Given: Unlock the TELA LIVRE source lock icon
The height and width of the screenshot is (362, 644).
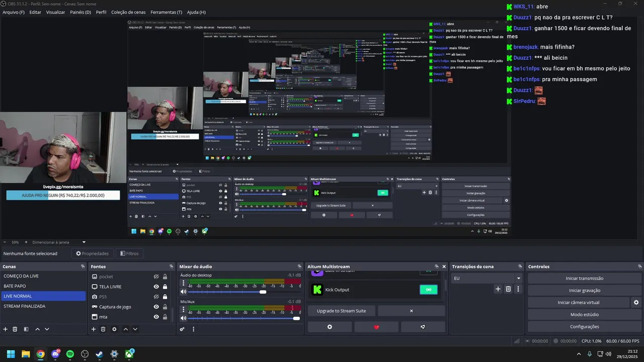Looking at the screenshot, I should [x=165, y=287].
